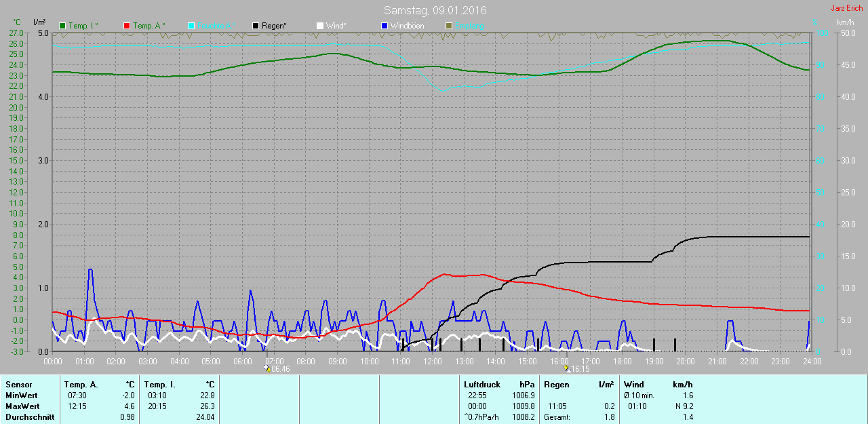
Task: Click the 'Temp. A.' column header in table
Action: point(81,385)
